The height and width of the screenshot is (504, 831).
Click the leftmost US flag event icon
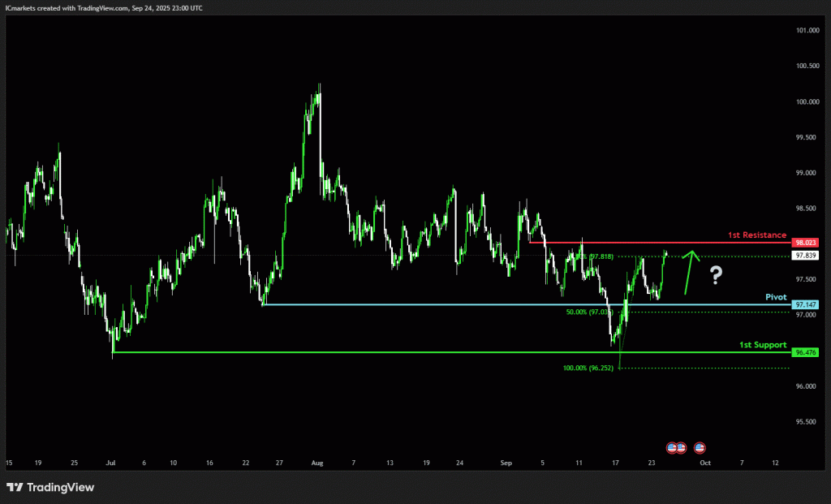coord(672,447)
